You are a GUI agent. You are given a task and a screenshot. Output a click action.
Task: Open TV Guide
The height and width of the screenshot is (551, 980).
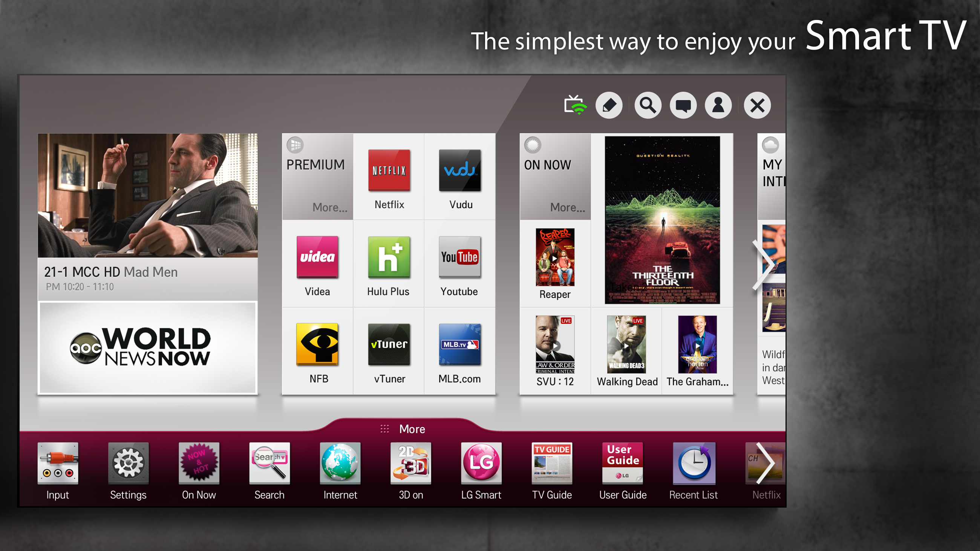(x=552, y=471)
